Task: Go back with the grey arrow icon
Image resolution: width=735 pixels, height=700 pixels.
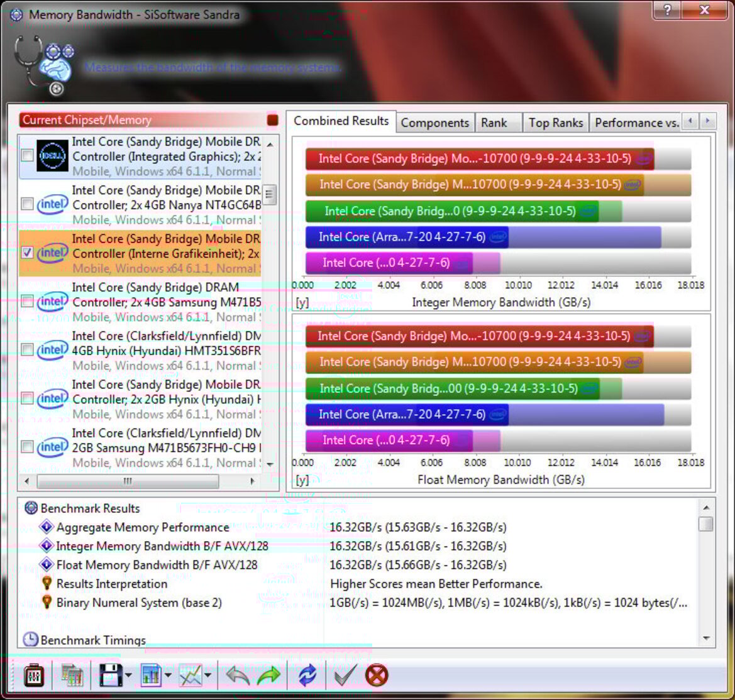Action: [238, 675]
